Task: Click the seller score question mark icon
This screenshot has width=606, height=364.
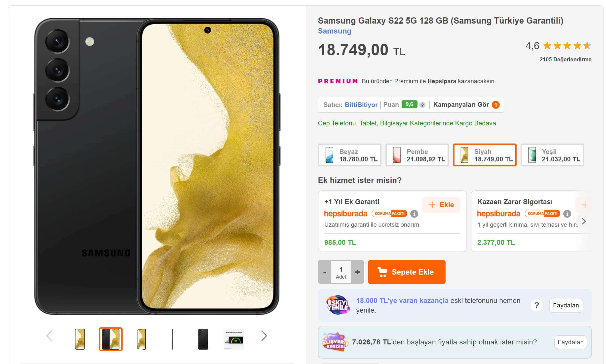Action: click(x=422, y=105)
